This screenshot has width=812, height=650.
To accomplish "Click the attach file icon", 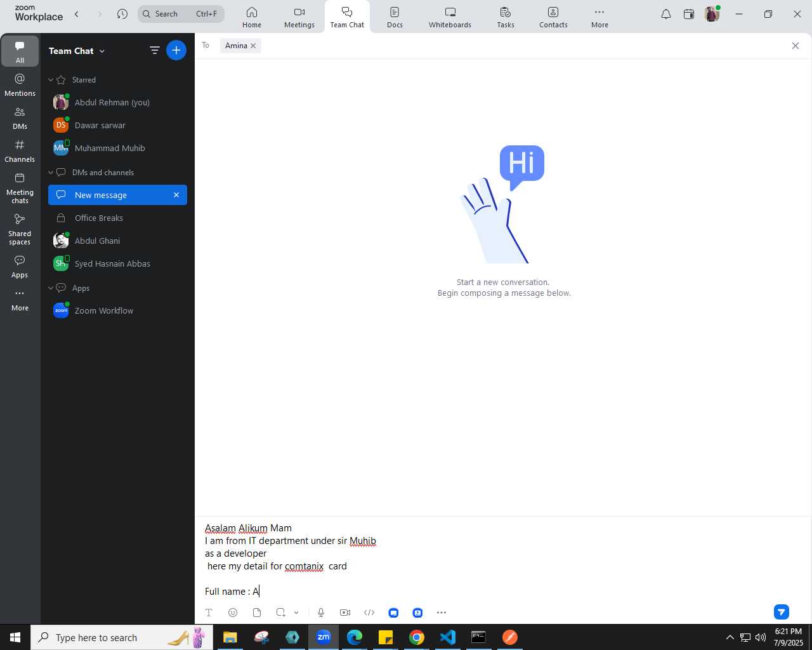I will click(x=257, y=613).
